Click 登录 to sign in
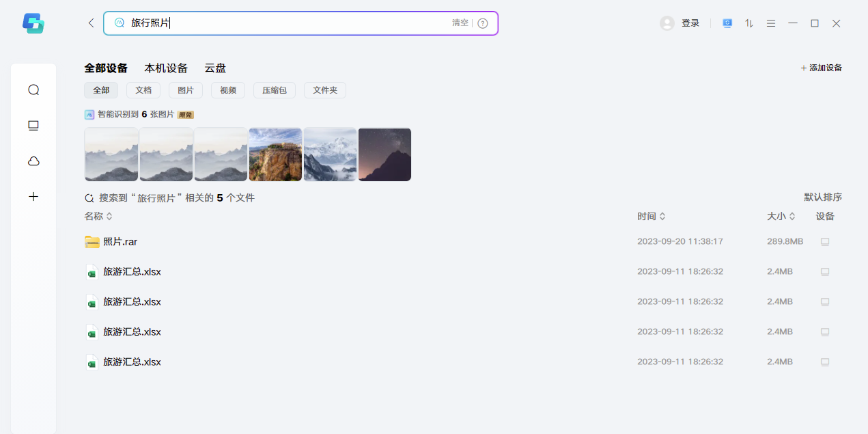Image resolution: width=868 pixels, height=434 pixels. click(x=690, y=23)
